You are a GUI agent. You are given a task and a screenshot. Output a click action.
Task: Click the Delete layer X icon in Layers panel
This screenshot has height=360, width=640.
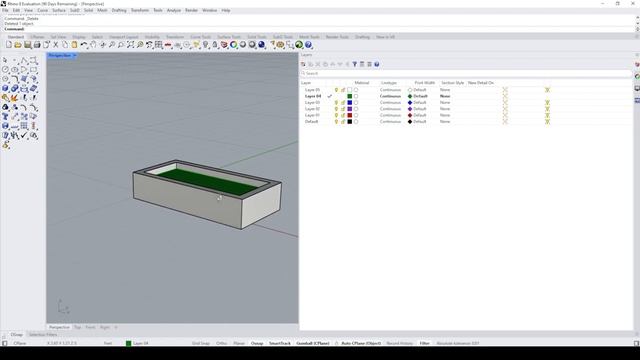[x=318, y=64]
